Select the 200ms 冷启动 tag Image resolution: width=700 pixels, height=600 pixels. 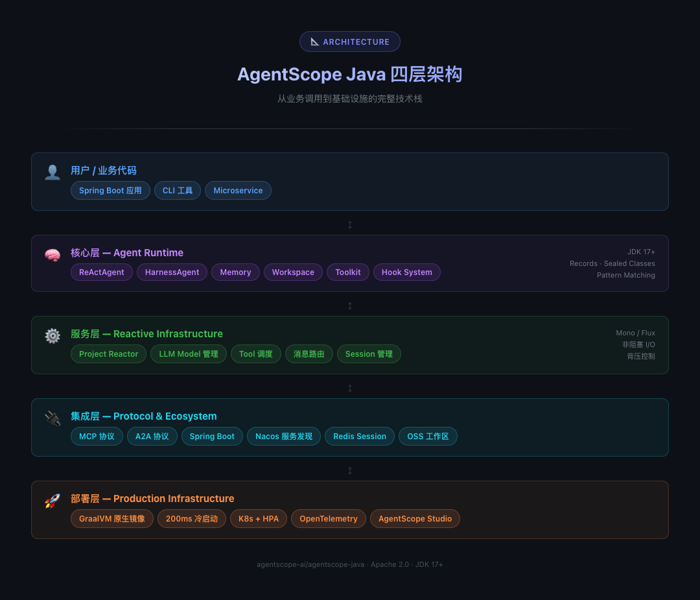(192, 518)
